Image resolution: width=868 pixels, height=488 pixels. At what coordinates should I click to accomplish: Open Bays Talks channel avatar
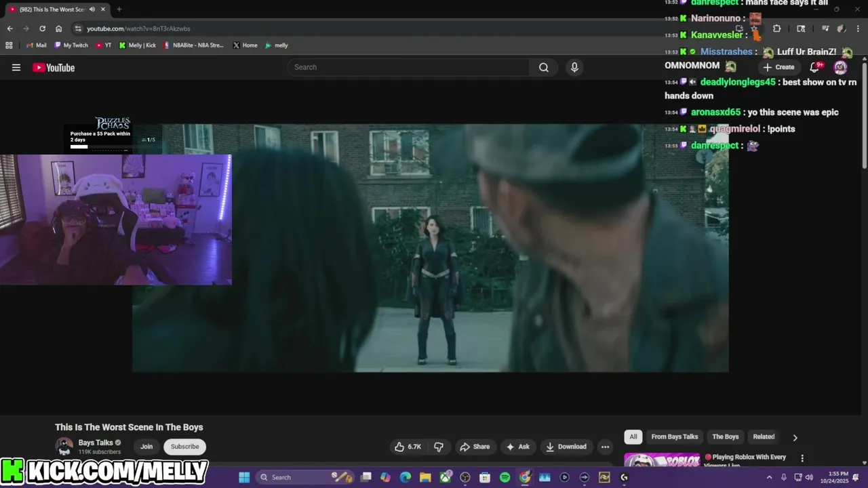coord(64,447)
